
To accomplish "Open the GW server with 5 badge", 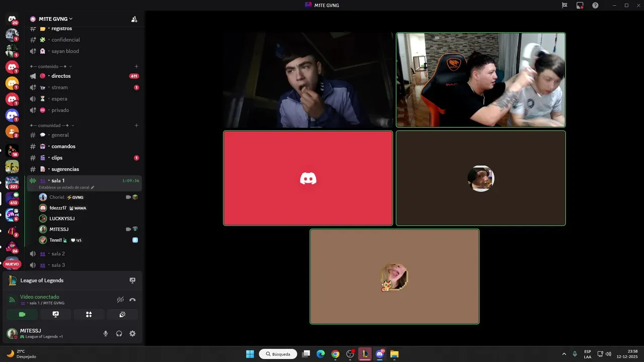I will (12, 215).
